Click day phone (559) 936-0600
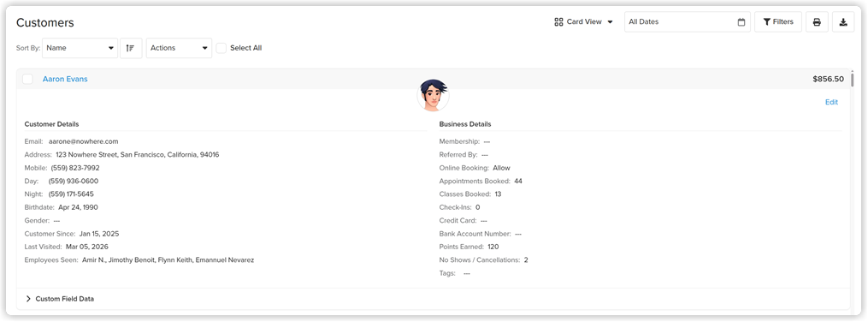 click(73, 182)
